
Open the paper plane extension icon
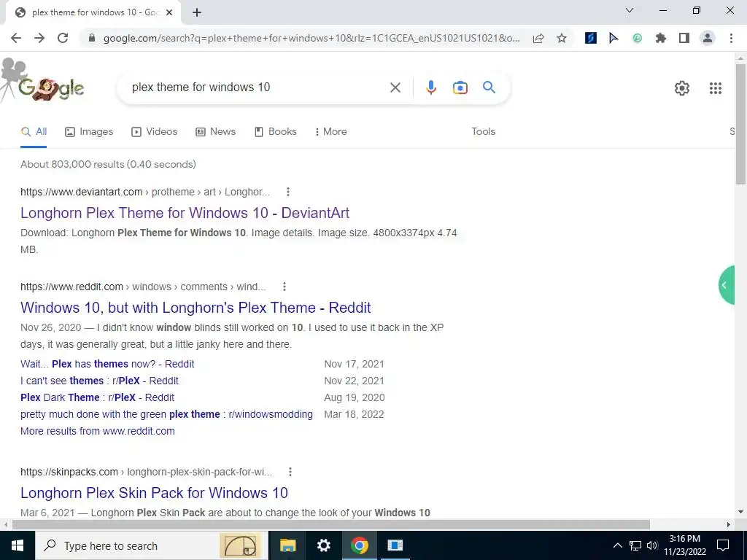614,38
